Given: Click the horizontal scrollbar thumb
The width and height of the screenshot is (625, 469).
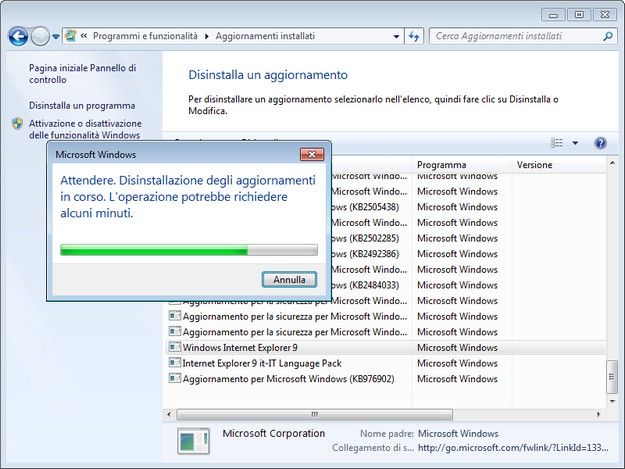Looking at the screenshot, I should 314,414.
